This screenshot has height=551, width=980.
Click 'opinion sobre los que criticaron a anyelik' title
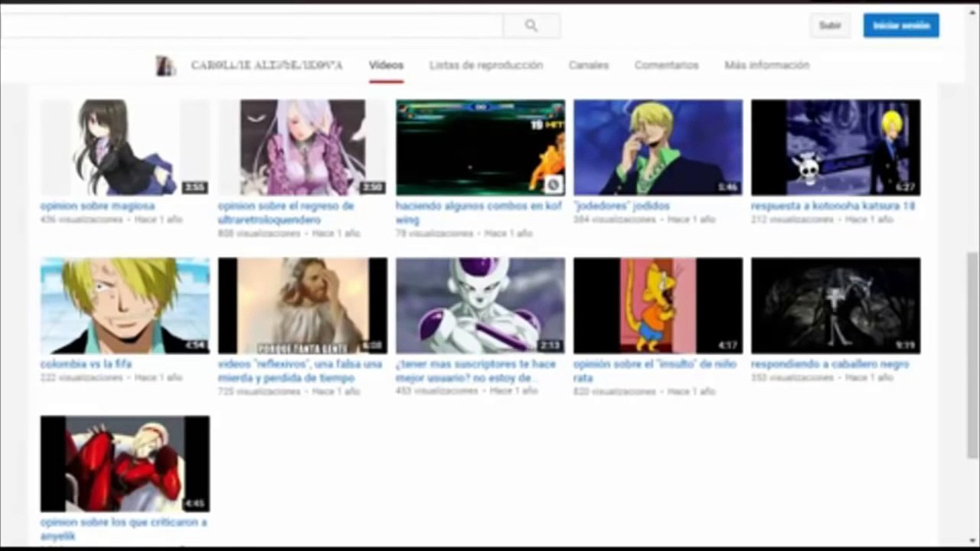point(123,529)
